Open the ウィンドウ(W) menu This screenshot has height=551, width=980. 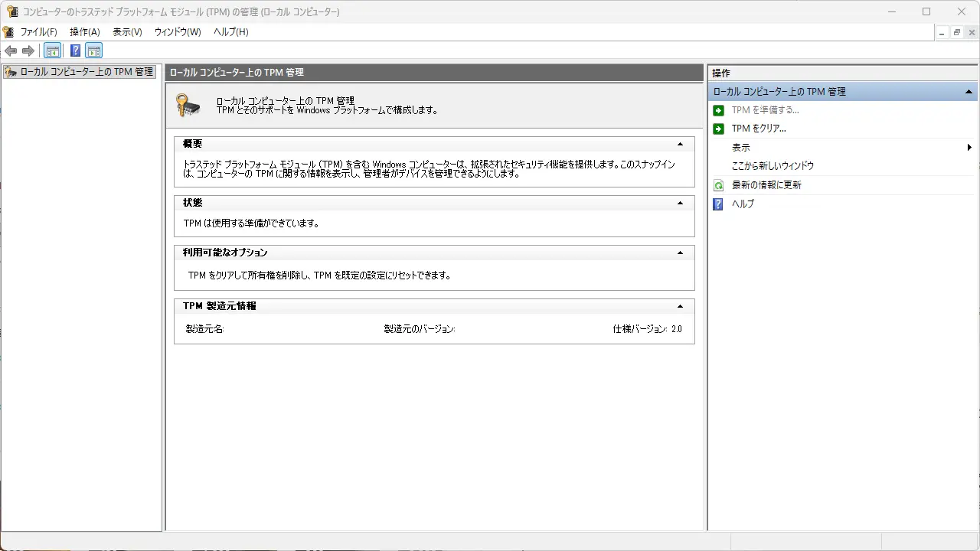[x=178, y=32]
